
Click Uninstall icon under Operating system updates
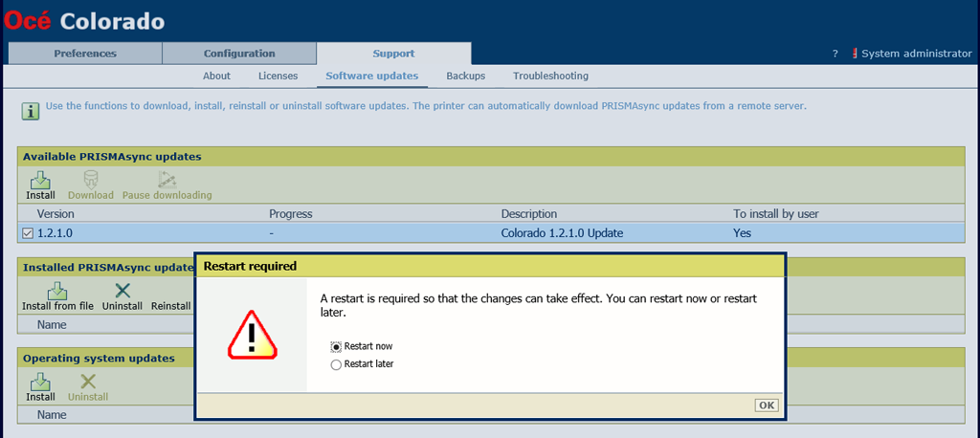(x=88, y=382)
